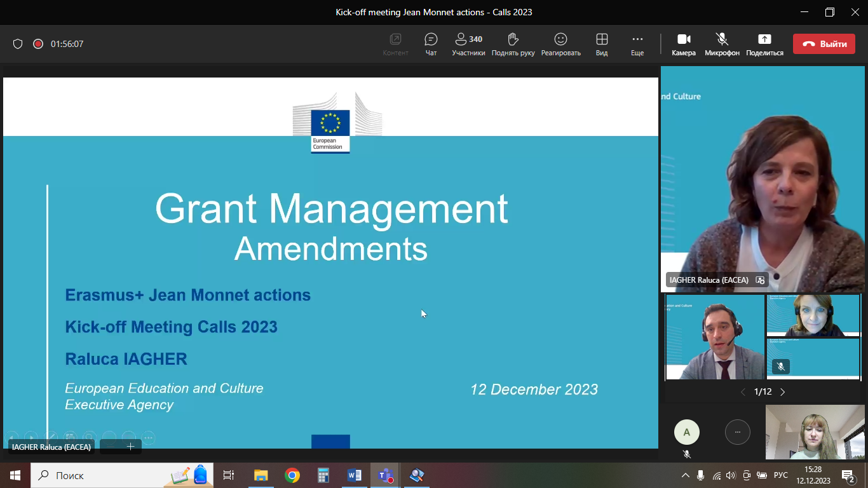Show the participants list (340)
868x488 pixels.
tap(468, 44)
